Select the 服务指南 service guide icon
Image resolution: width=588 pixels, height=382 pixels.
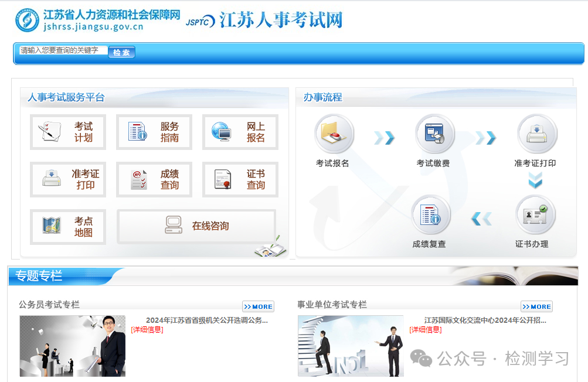(x=154, y=132)
